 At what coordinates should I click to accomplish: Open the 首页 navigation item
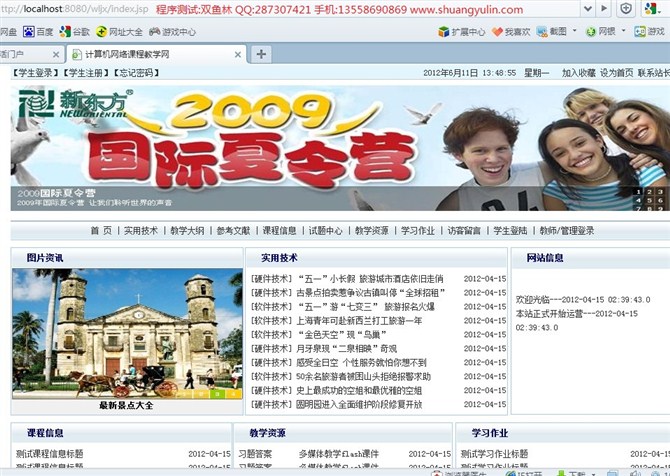pyautogui.click(x=101, y=231)
